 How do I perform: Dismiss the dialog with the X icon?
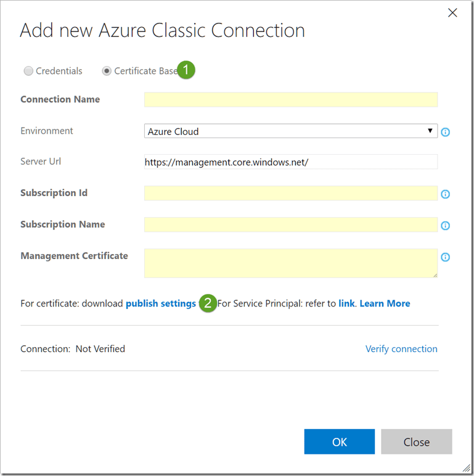click(452, 12)
